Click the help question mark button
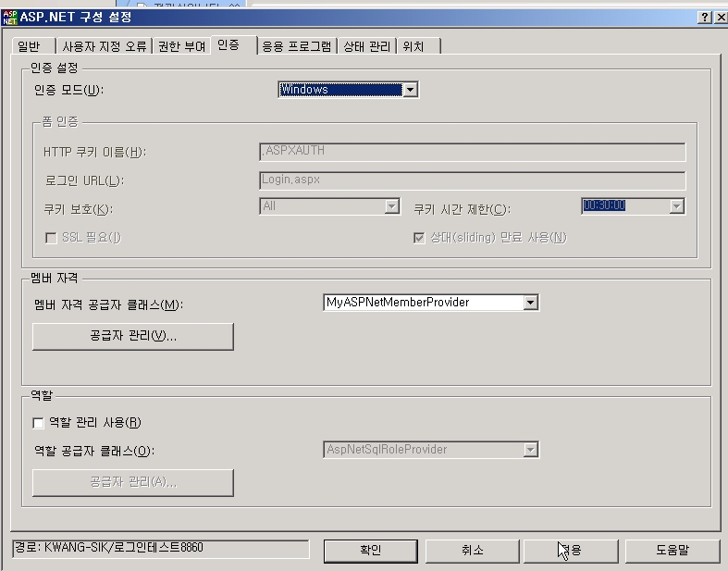Image resolution: width=728 pixels, height=571 pixels. (x=705, y=18)
